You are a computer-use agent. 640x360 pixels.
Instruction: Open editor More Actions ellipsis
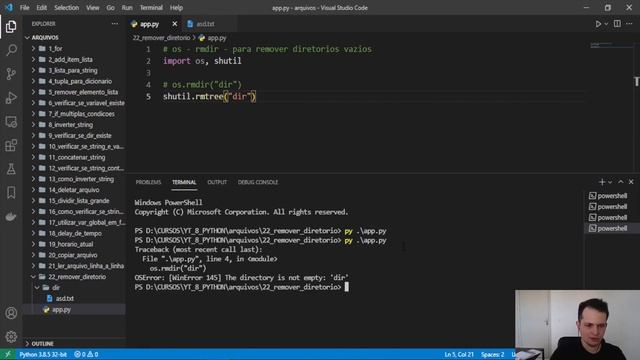pyautogui.click(x=629, y=24)
